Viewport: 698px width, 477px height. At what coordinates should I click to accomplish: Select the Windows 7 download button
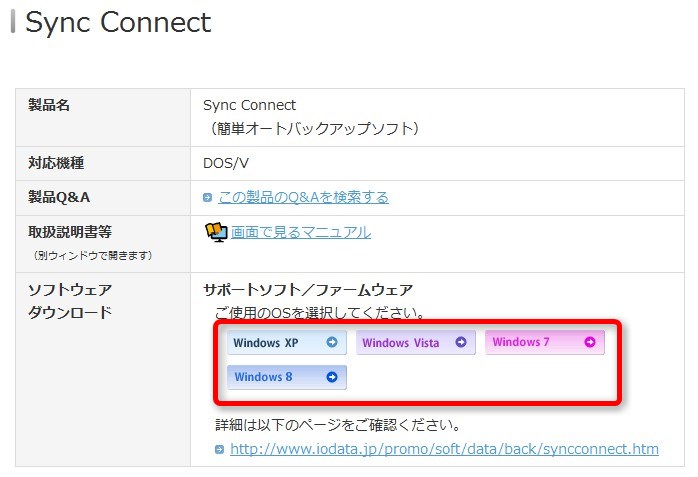click(545, 342)
